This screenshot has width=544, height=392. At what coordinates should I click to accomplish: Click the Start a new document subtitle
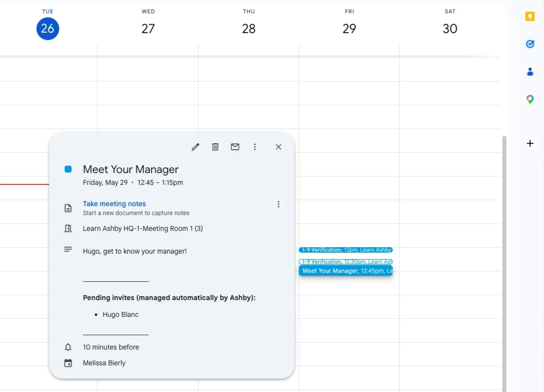tap(136, 213)
